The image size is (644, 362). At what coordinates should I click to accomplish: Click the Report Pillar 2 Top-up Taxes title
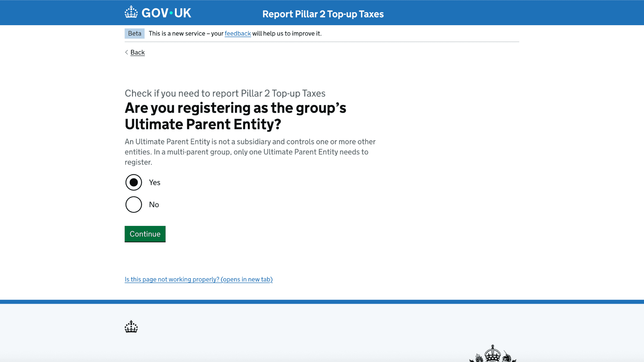(x=323, y=14)
